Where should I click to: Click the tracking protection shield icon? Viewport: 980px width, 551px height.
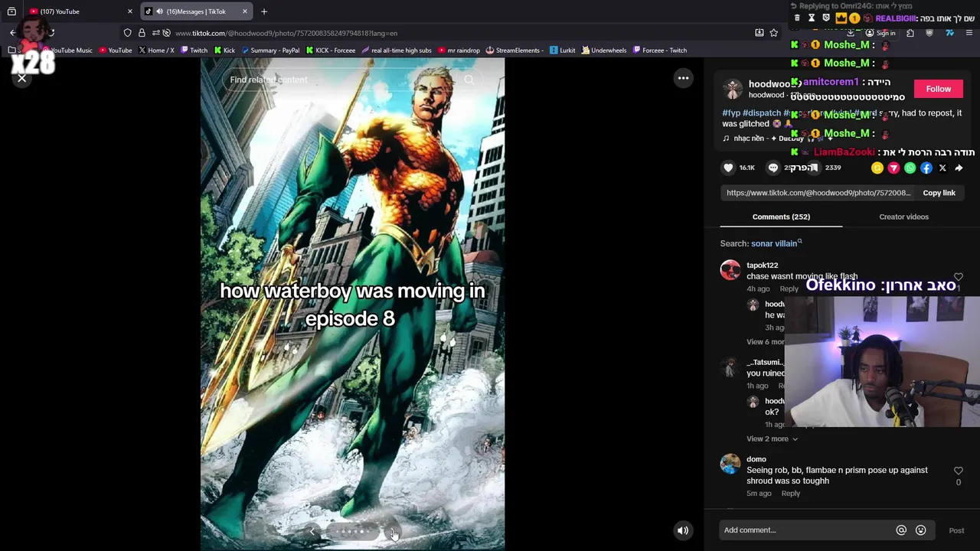click(x=128, y=33)
